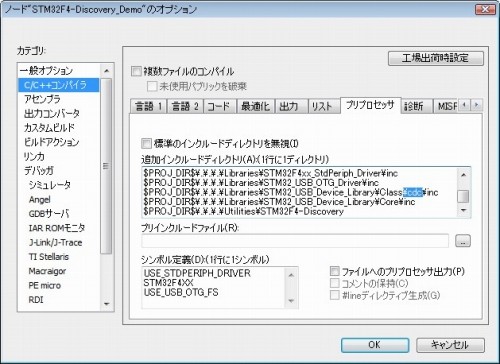Click category list scroll down arrow
The height and width of the screenshot is (364, 500).
coord(106,304)
